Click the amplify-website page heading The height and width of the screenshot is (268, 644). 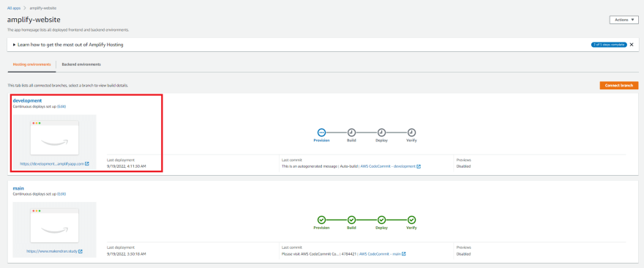click(34, 20)
